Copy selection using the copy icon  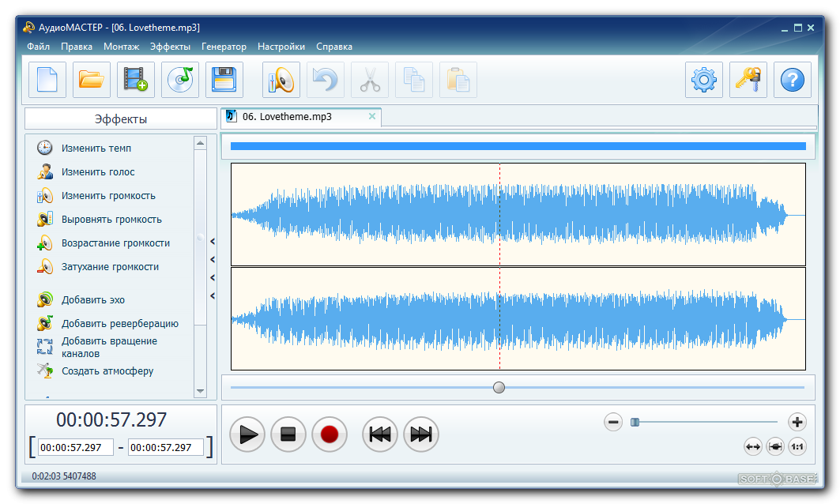[414, 80]
